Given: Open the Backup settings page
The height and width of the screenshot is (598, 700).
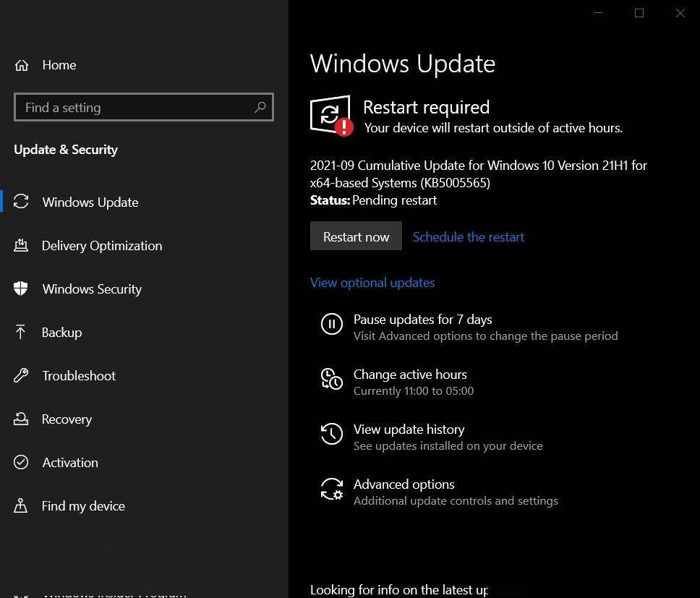Looking at the screenshot, I should [61, 333].
